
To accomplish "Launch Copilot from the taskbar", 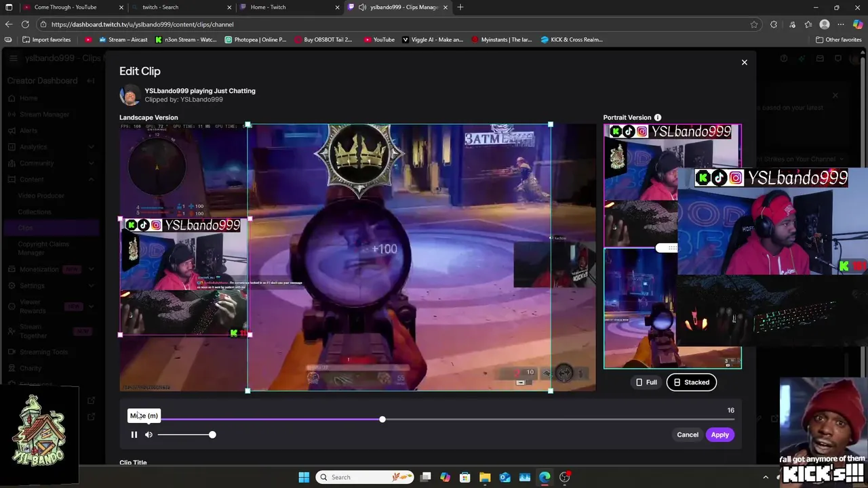I will tap(445, 477).
